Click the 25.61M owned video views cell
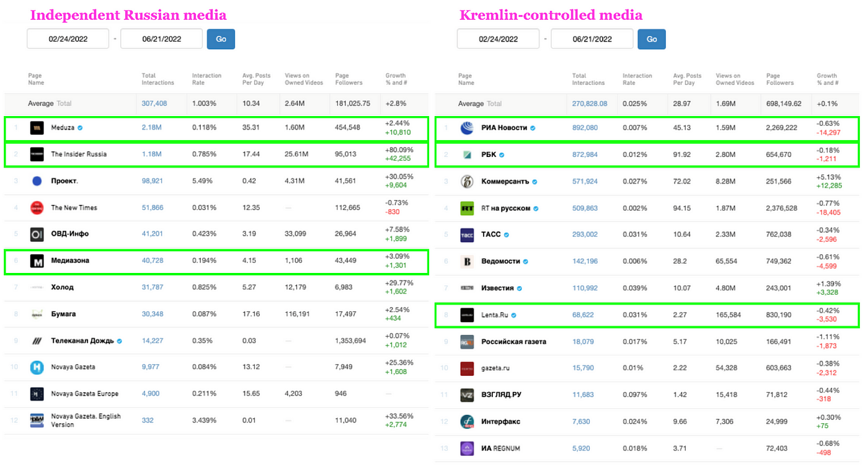Image resolution: width=868 pixels, height=469 pixels. [x=298, y=154]
